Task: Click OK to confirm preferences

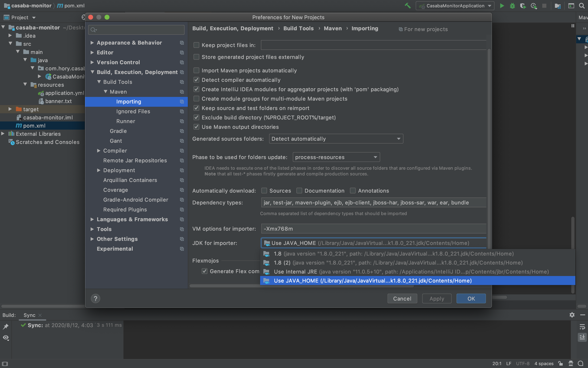Action: pyautogui.click(x=471, y=299)
